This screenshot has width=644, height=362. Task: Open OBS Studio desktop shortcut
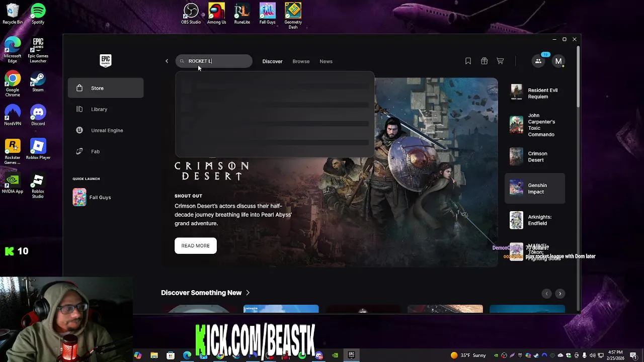191,14
